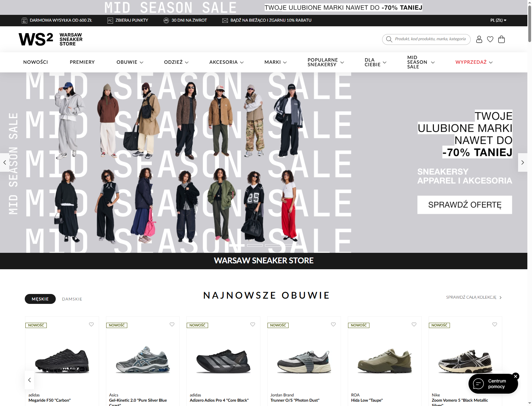Show previous products in shoe carousel

click(29, 380)
